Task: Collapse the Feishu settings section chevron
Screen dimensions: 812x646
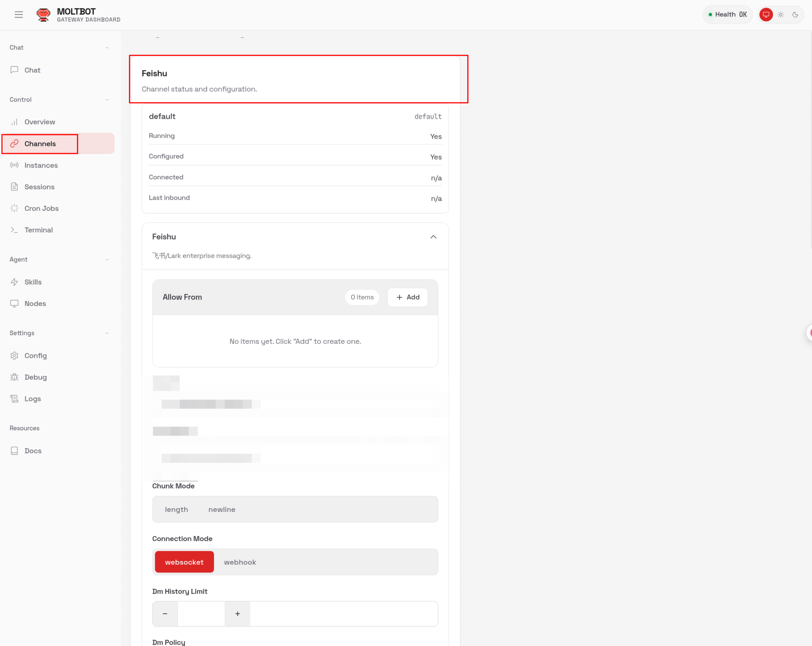Action: point(433,237)
